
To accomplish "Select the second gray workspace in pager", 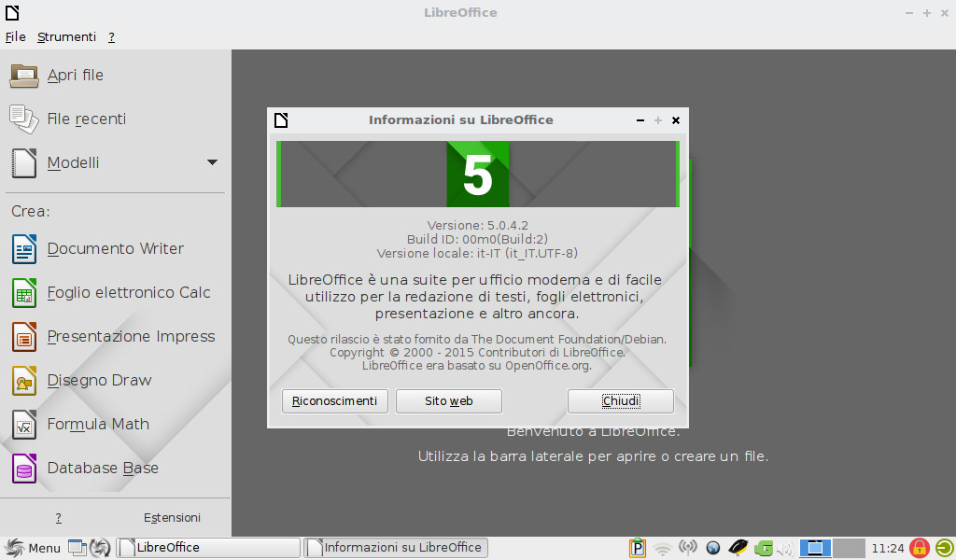I will (x=849, y=548).
